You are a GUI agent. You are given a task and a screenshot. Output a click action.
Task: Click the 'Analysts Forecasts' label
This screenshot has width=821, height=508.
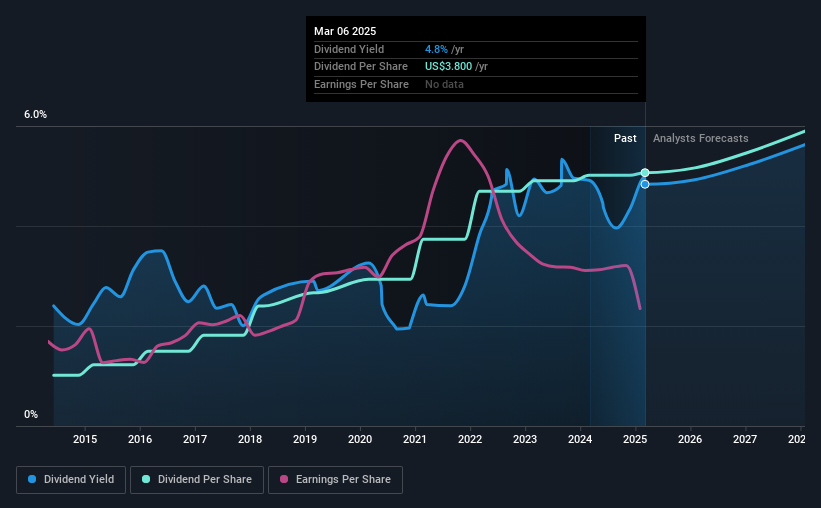tap(701, 138)
